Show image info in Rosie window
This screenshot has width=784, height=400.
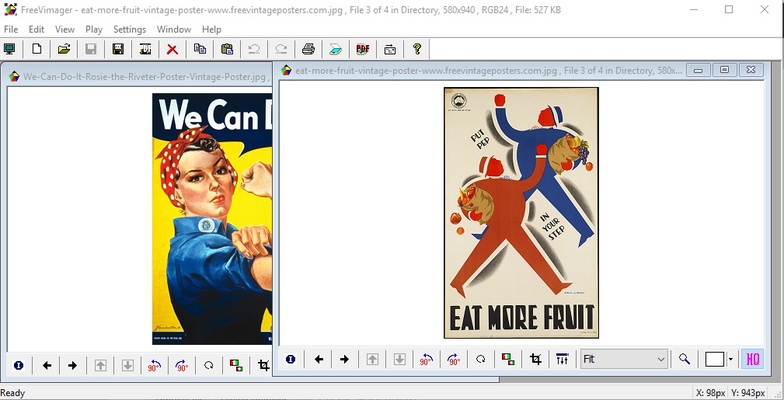coord(18,366)
